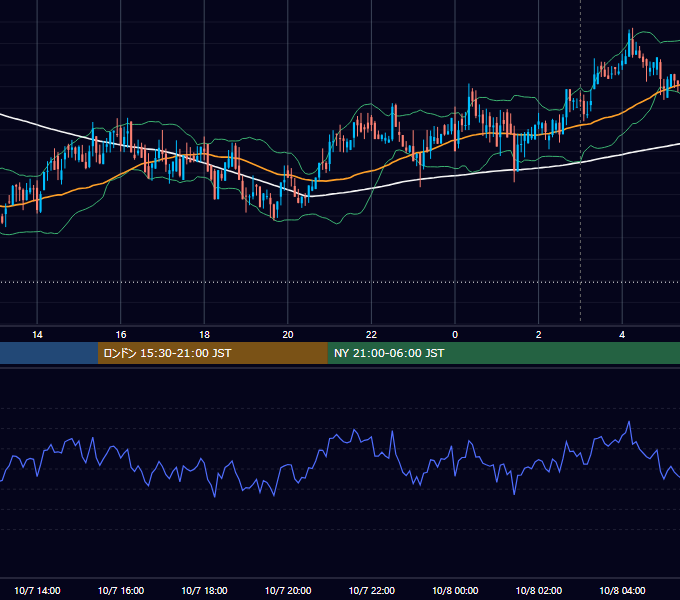This screenshot has width=680, height=600.
Task: Click the 10/7 18:00 date label
Action: (x=204, y=590)
